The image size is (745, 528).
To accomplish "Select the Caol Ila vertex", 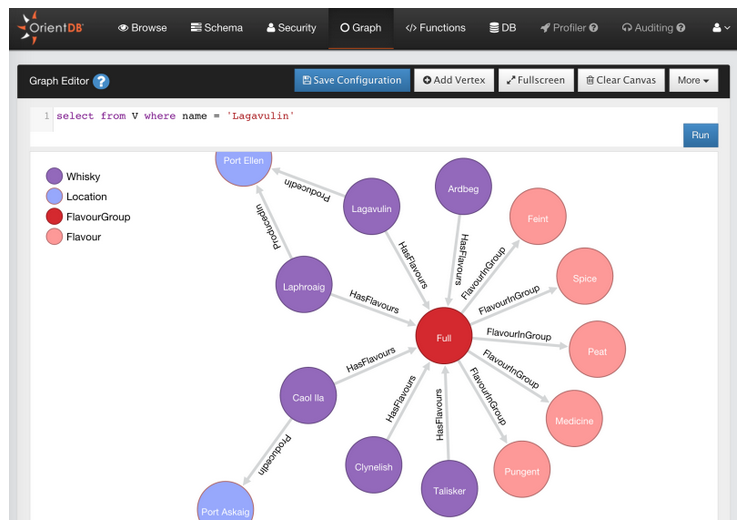I will point(308,395).
